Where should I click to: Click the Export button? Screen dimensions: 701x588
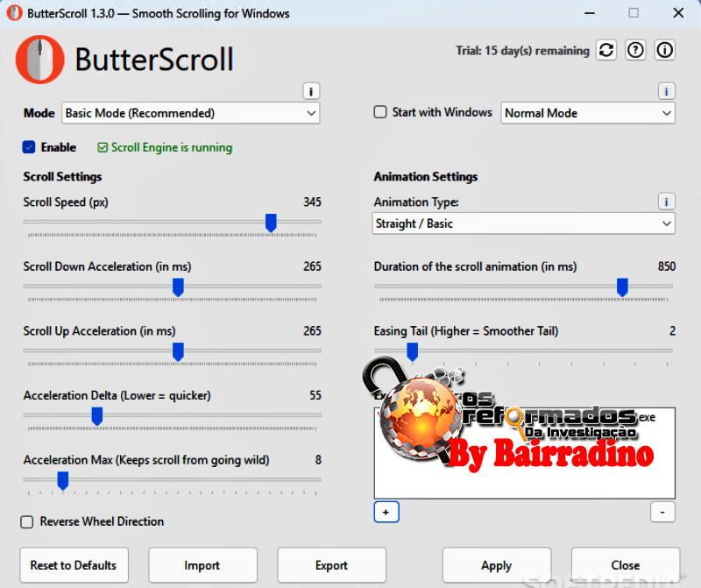pos(331,565)
